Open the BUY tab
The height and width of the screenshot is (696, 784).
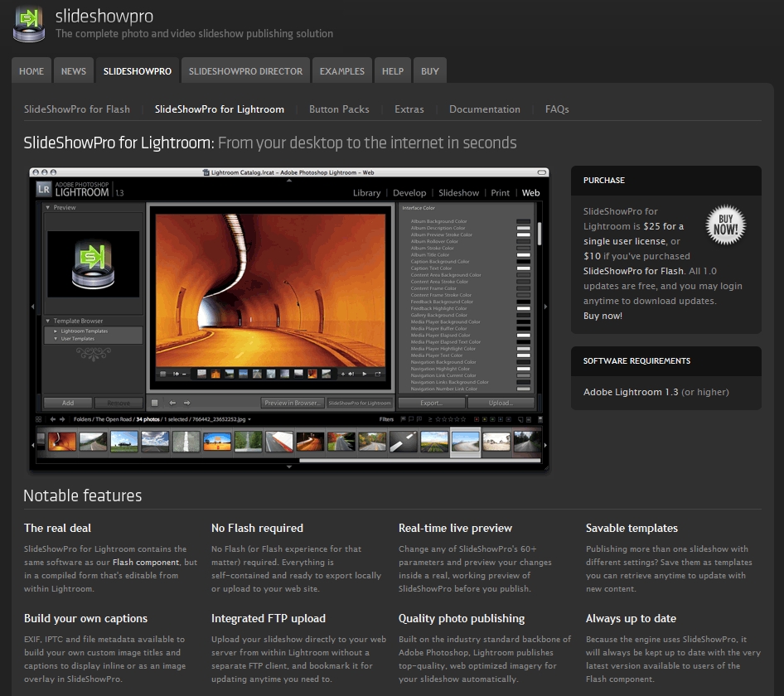430,71
